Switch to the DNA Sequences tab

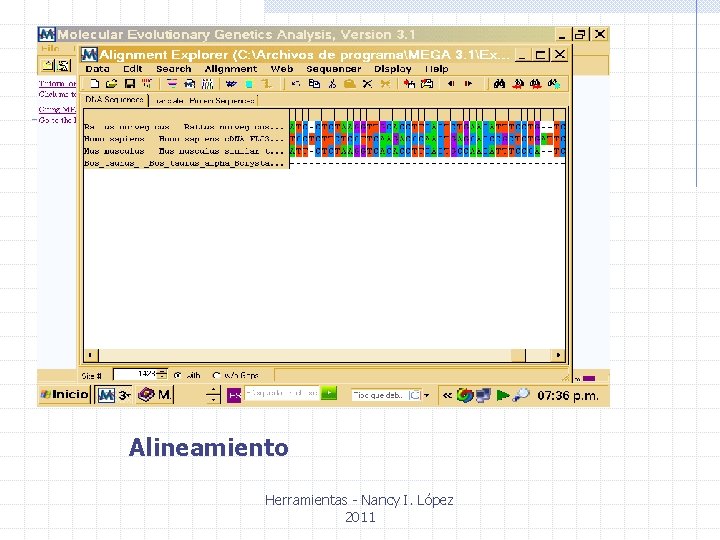pos(114,100)
